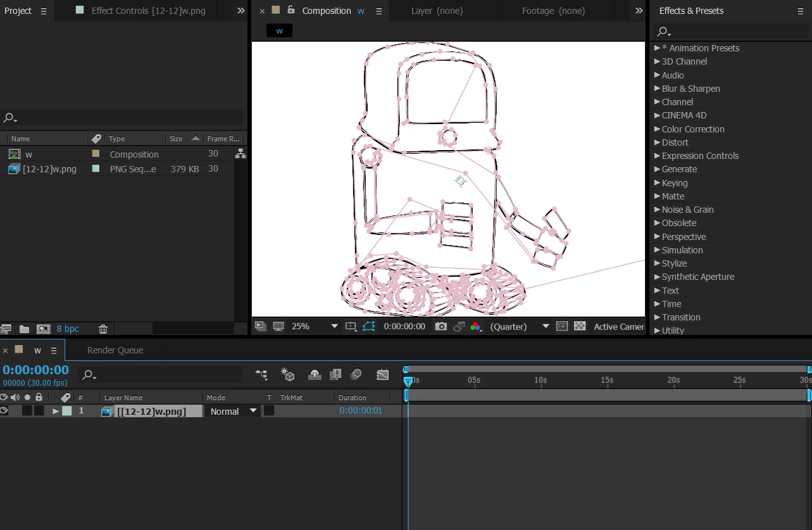This screenshot has height=530, width=812.
Task: Open the Composition panel menu icon
Action: pyautogui.click(x=379, y=11)
